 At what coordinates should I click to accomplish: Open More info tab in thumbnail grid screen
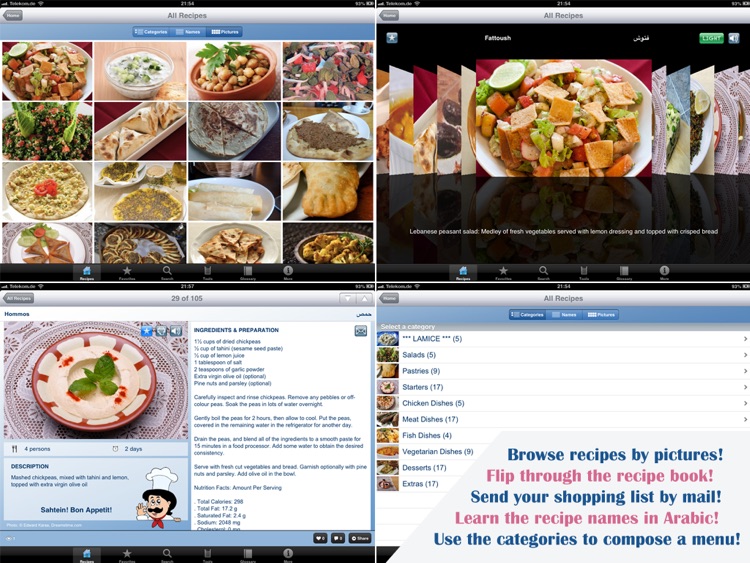288,273
